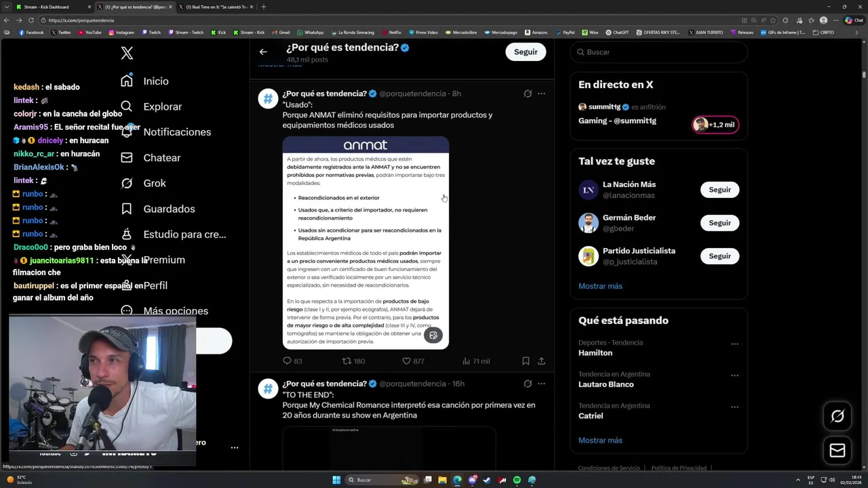Click Mostrar más under Tal vez te guste
Image resolution: width=868 pixels, height=488 pixels.
(x=600, y=286)
